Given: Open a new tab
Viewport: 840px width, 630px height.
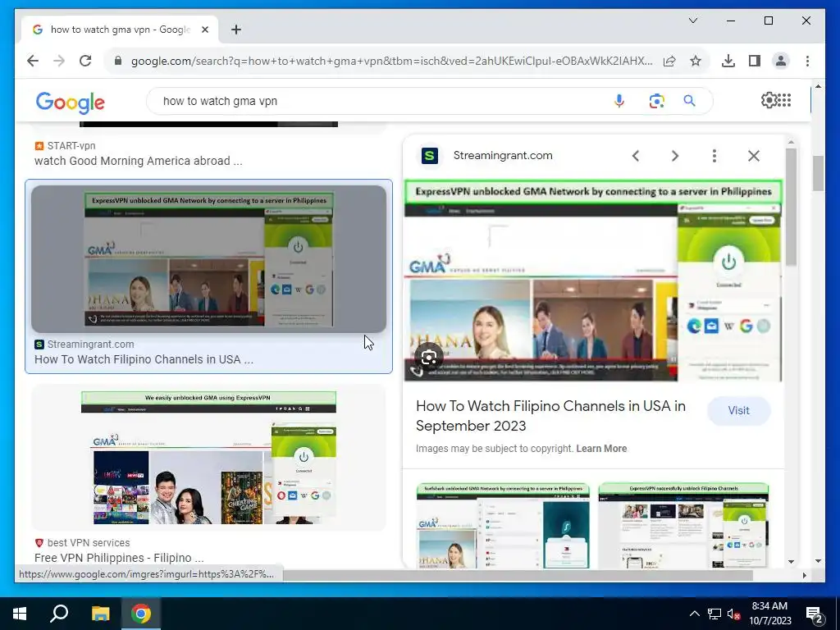Looking at the screenshot, I should [x=236, y=30].
